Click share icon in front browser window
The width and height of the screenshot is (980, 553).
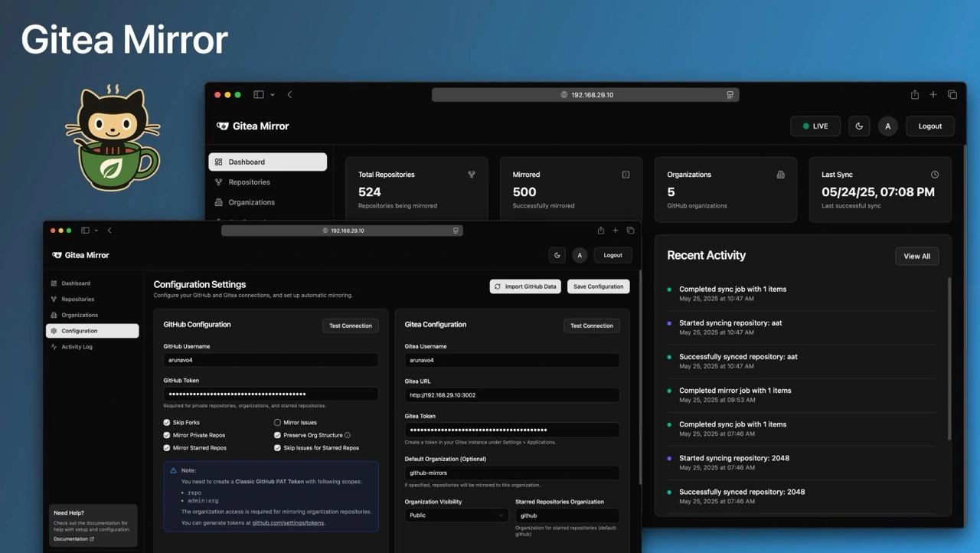coord(601,231)
